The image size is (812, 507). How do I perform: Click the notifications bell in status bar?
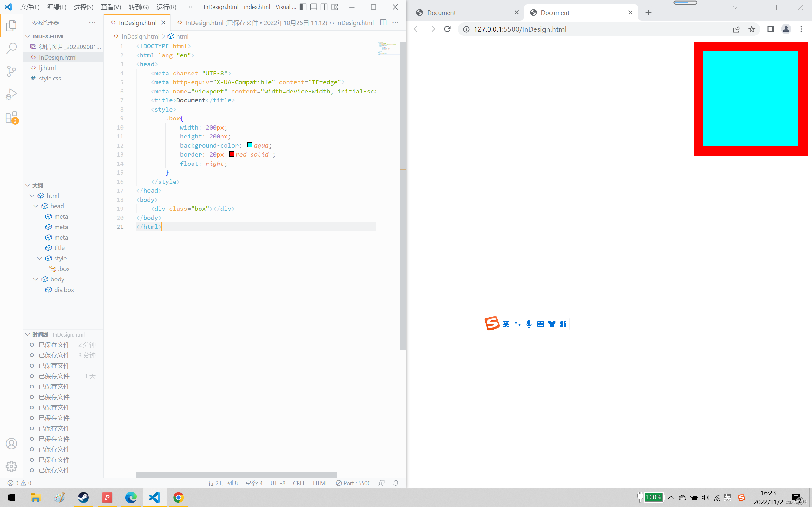[x=396, y=483]
